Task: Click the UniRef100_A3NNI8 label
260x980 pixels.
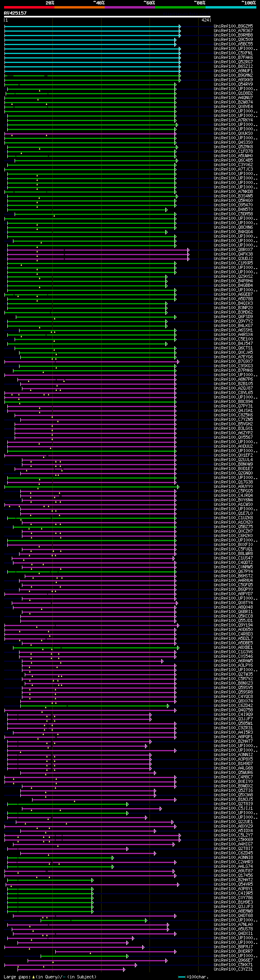Action: tap(233, 858)
